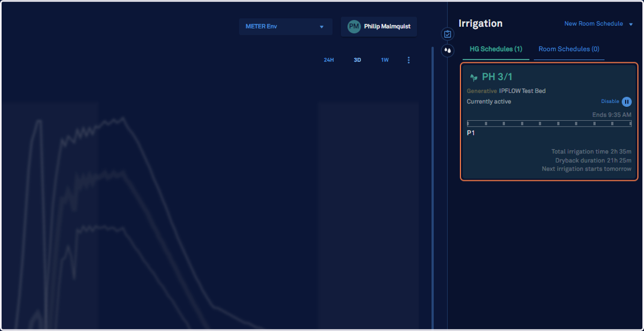The image size is (644, 331).
Task: Open the clipboard tasks side icon
Action: 448,34
